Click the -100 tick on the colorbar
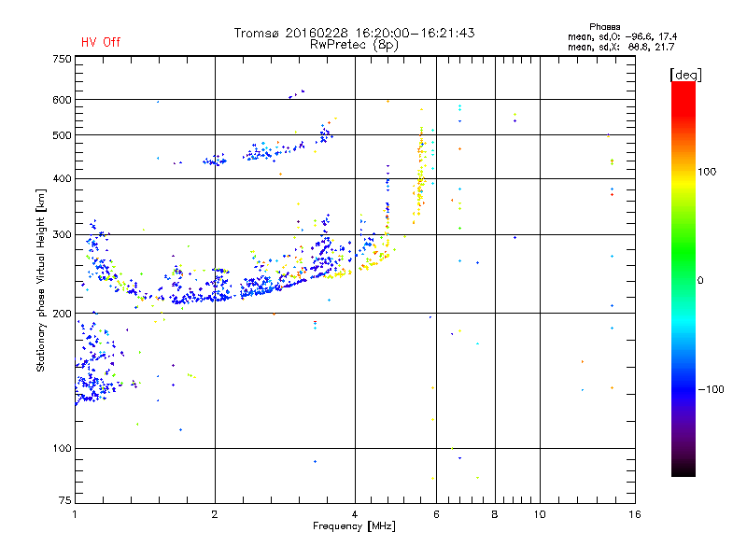 (x=711, y=389)
